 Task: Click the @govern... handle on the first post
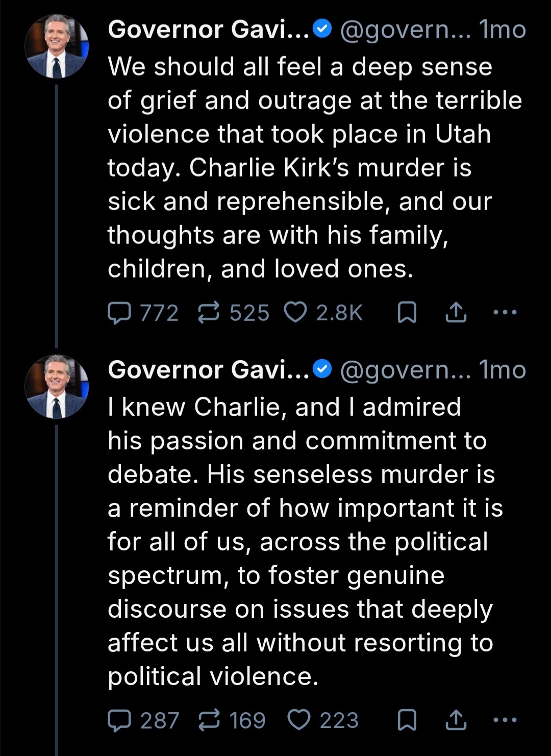pos(405,30)
